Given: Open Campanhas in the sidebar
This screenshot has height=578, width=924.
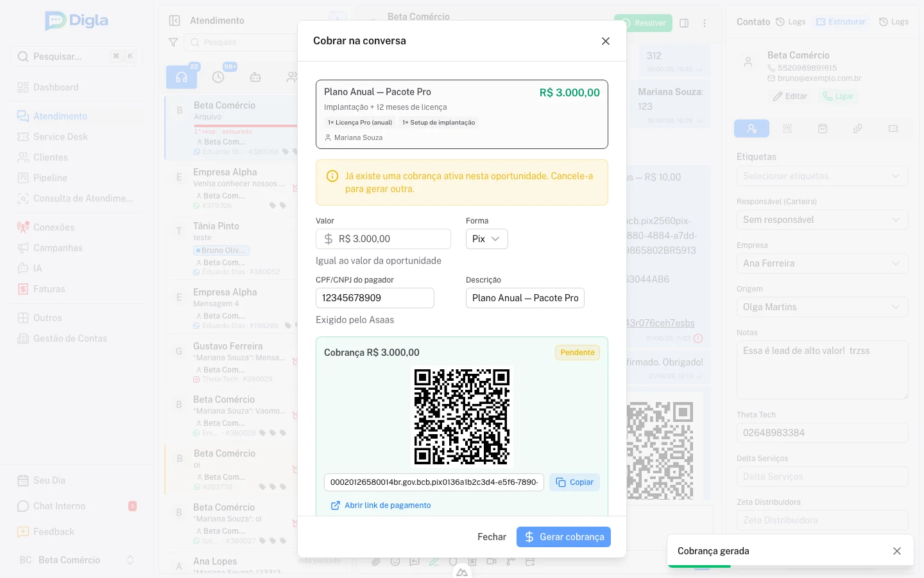Looking at the screenshot, I should (x=77, y=248).
